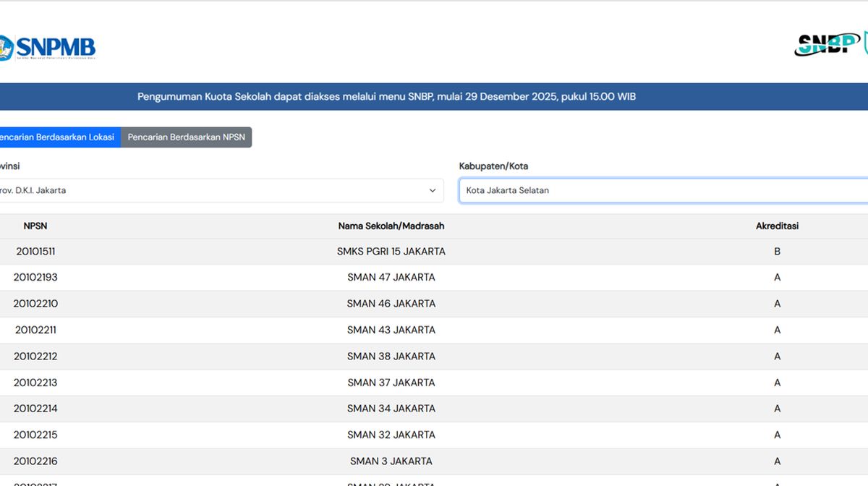Click accreditation A for SMAN 32 JAKARTA
The width and height of the screenshot is (868, 486).
pyautogui.click(x=778, y=435)
